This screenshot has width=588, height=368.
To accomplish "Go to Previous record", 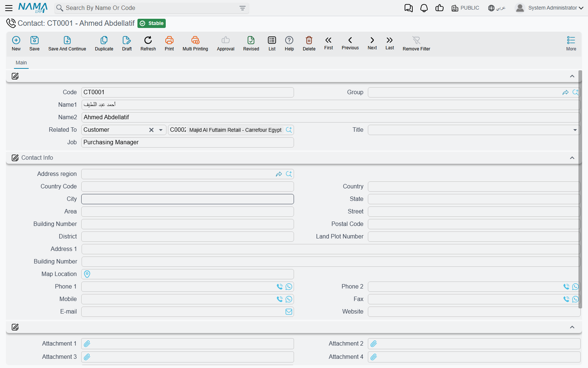I will pyautogui.click(x=350, y=43).
